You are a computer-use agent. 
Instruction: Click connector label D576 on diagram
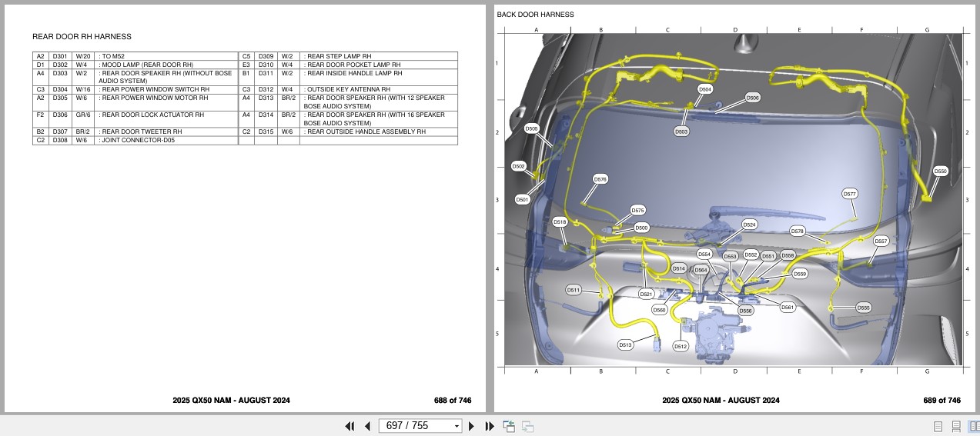pyautogui.click(x=600, y=179)
